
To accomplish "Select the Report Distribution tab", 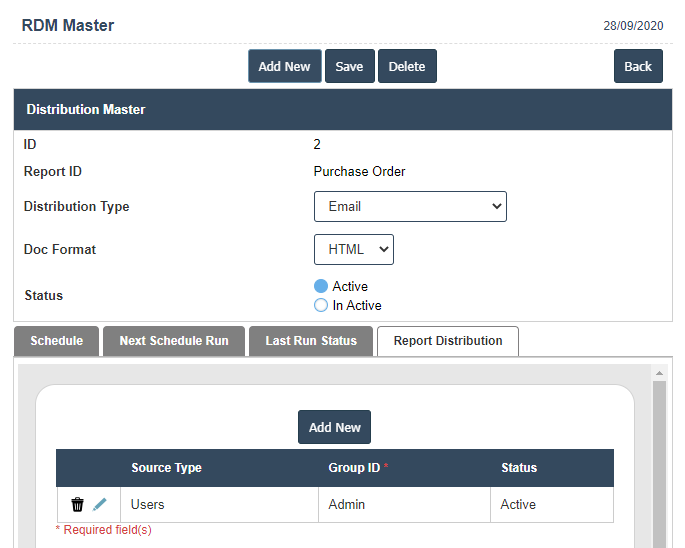I will tap(448, 341).
